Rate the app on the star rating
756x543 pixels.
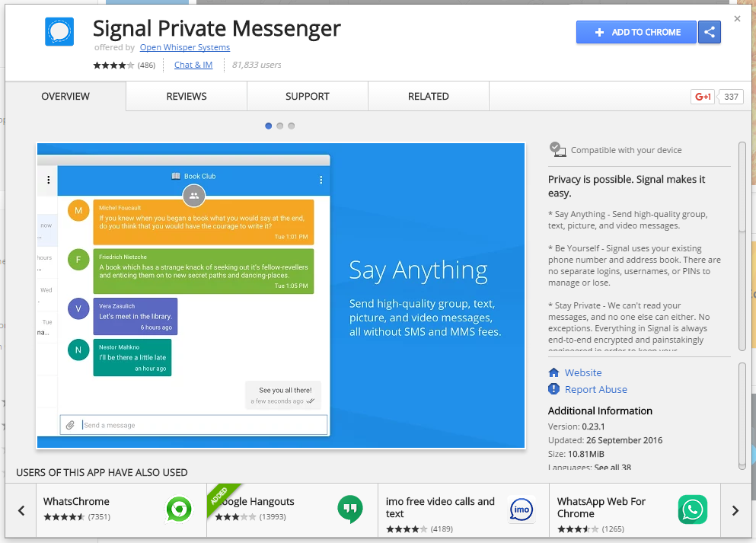(113, 65)
